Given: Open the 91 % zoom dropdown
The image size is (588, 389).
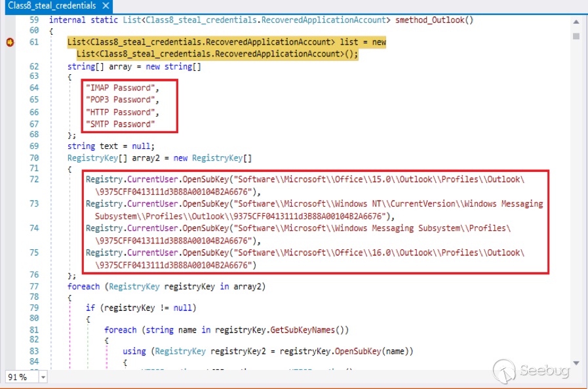Looking at the screenshot, I should (x=43, y=377).
